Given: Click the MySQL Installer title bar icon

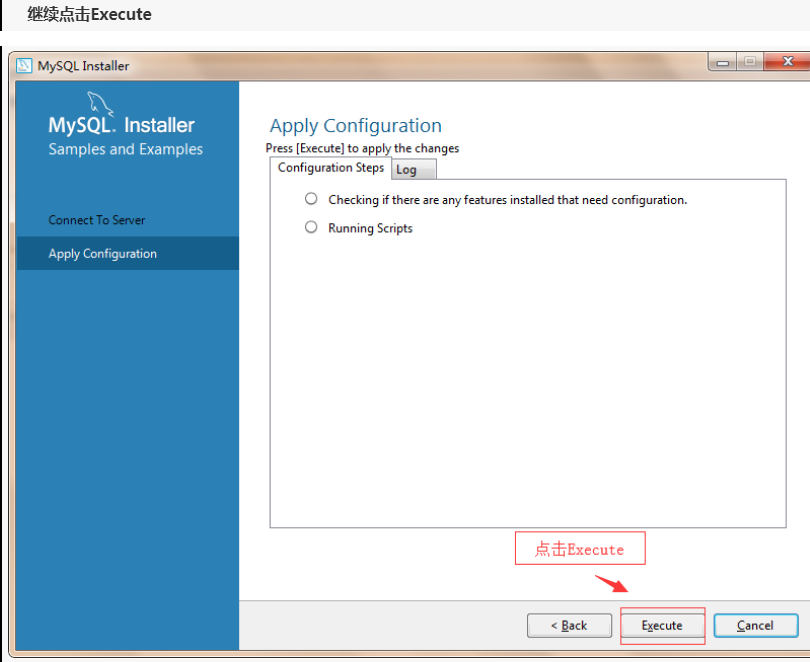Looking at the screenshot, I should [x=24, y=66].
